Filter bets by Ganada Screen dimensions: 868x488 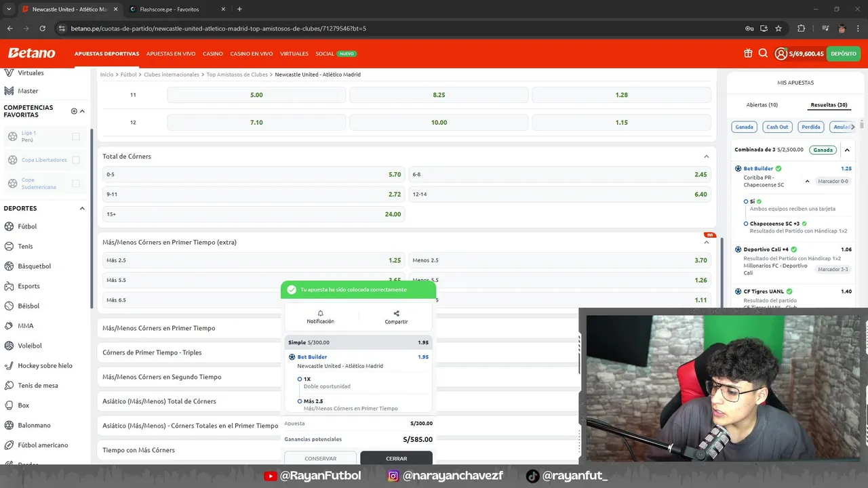tap(745, 127)
